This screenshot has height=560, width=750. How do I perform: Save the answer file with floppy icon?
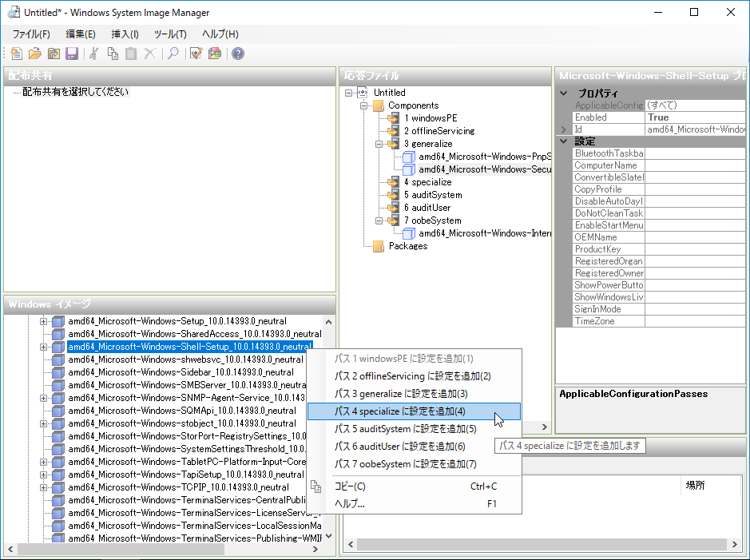coord(72,53)
